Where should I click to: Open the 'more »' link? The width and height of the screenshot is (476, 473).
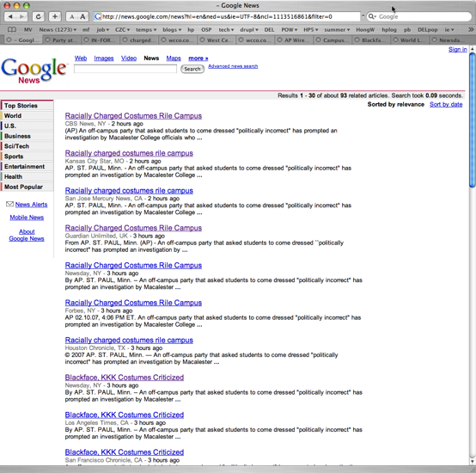(198, 58)
